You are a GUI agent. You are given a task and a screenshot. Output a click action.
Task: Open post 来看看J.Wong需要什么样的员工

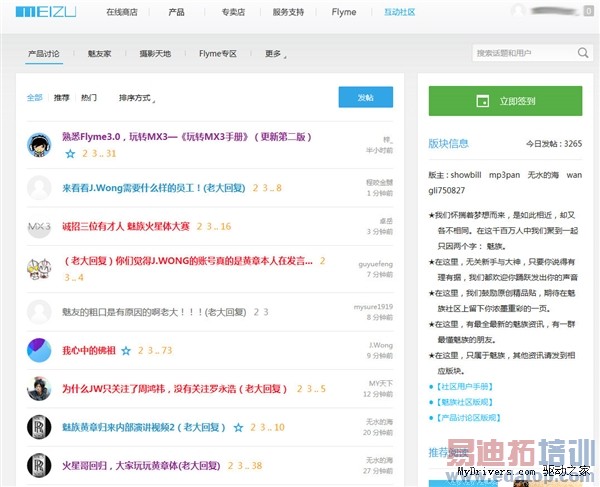tap(154, 188)
